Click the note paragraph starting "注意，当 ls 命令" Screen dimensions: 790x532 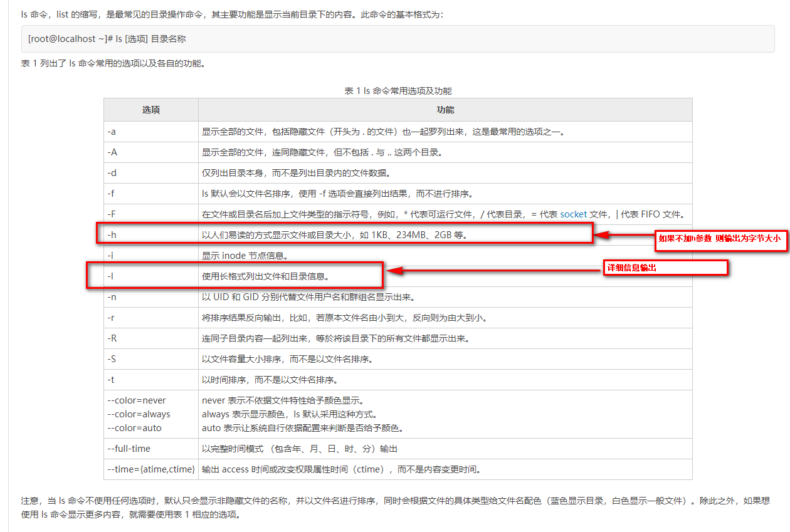point(396,508)
